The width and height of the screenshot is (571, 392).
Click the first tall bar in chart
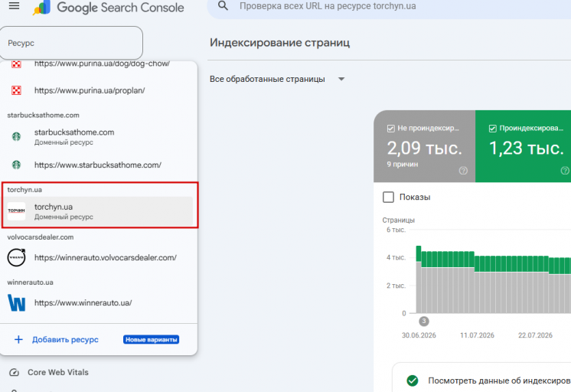pos(419,279)
